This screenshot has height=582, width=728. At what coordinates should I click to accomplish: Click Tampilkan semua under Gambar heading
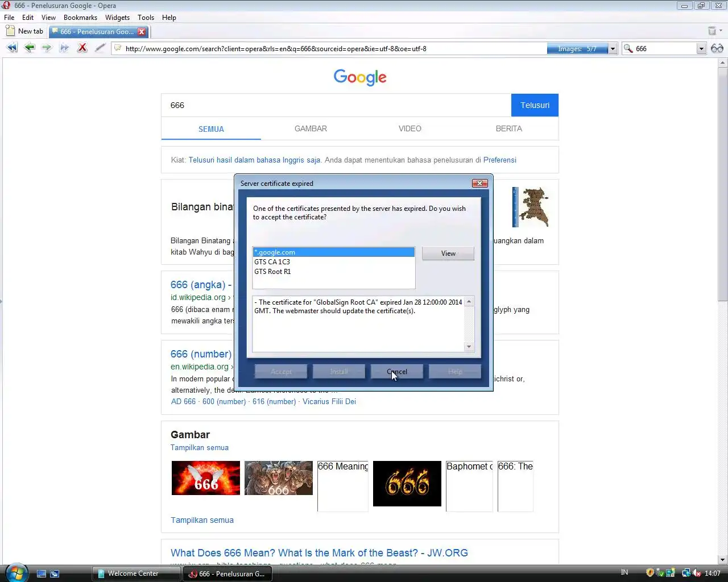[200, 447]
